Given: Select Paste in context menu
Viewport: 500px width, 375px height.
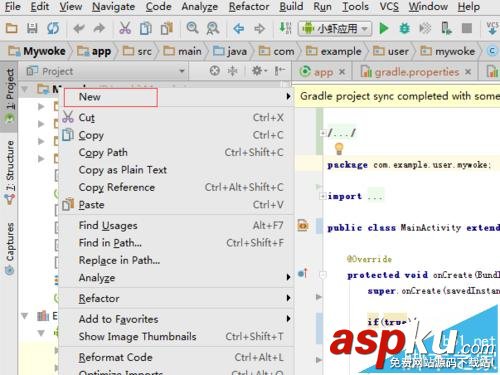Looking at the screenshot, I should (x=177, y=205).
